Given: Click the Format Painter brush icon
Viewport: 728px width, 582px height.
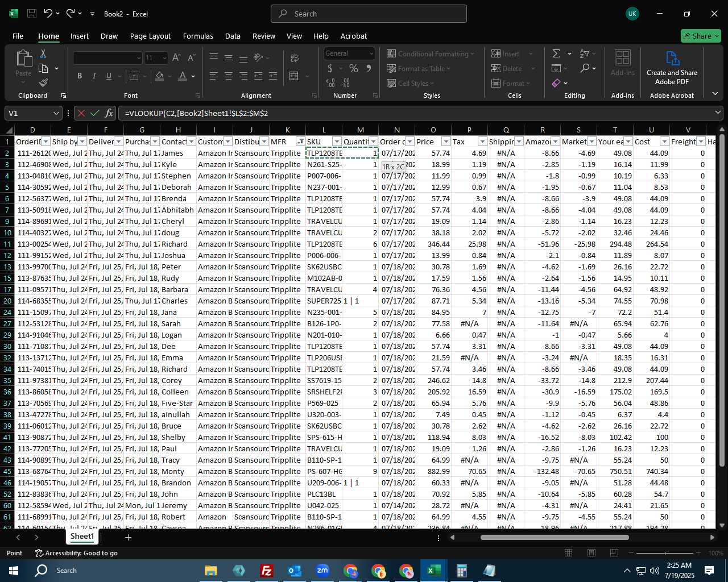Looking at the screenshot, I should [43, 83].
